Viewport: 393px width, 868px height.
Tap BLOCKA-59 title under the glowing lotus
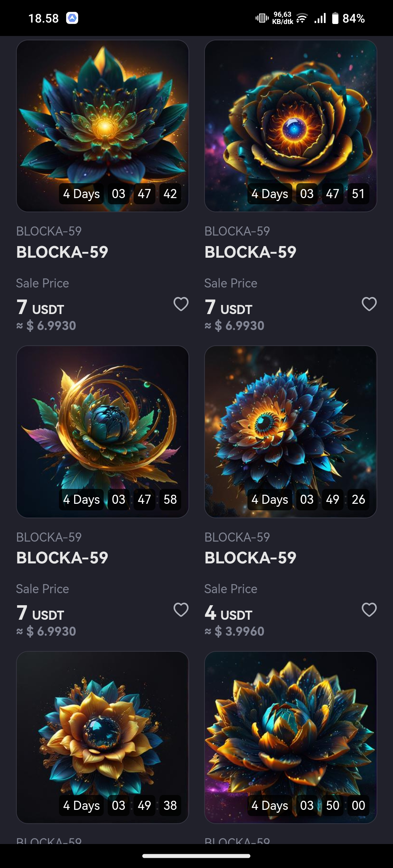click(x=62, y=252)
